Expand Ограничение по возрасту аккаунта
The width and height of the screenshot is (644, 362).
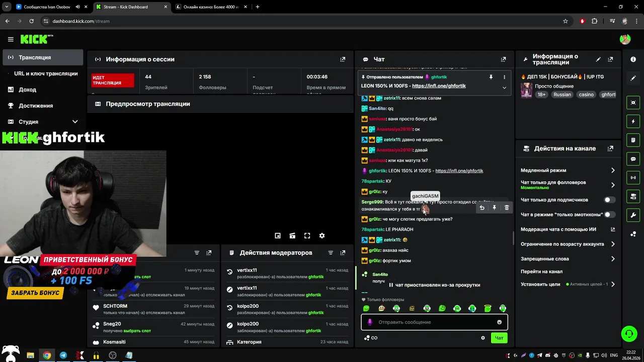pos(568,244)
